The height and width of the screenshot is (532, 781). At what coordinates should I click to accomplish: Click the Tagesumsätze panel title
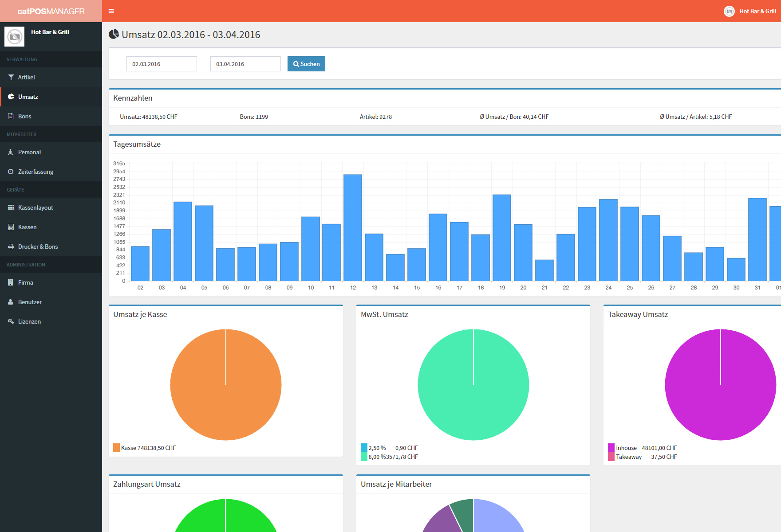tap(137, 144)
